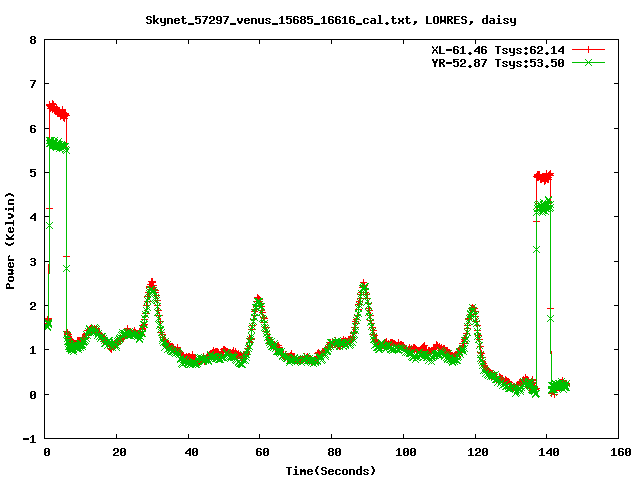The height and width of the screenshot is (480, 640).
Task: Click the red XL legend line sample
Action: point(588,50)
